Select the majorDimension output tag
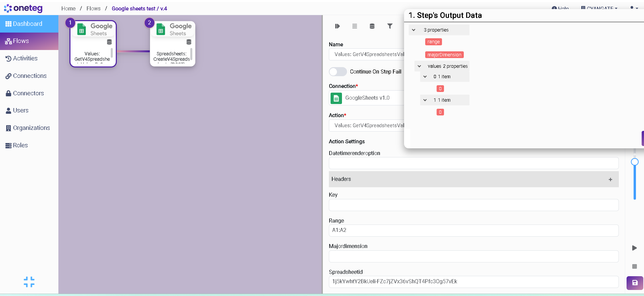The height and width of the screenshot is (296, 644). [x=444, y=55]
